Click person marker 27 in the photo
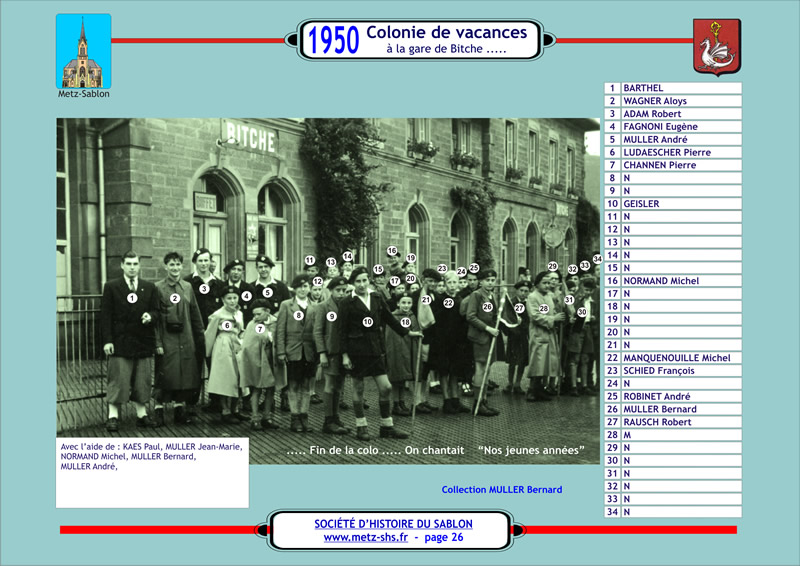 tap(519, 308)
